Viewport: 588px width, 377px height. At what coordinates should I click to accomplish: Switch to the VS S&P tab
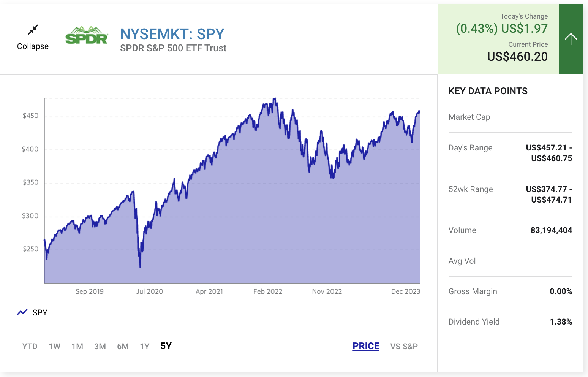404,346
